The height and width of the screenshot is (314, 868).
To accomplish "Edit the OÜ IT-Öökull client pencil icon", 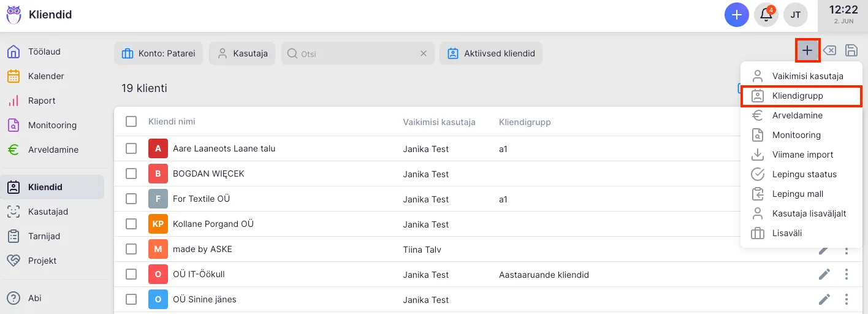I will click(x=824, y=274).
